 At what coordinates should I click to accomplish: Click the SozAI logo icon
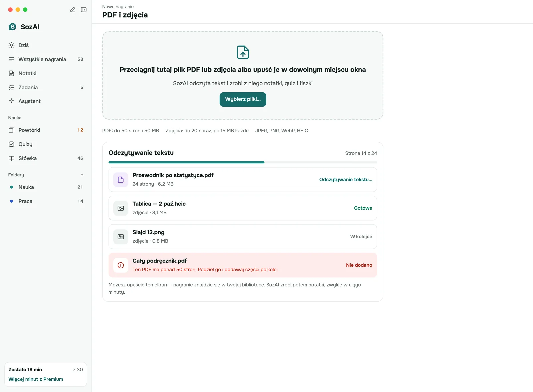tap(13, 27)
